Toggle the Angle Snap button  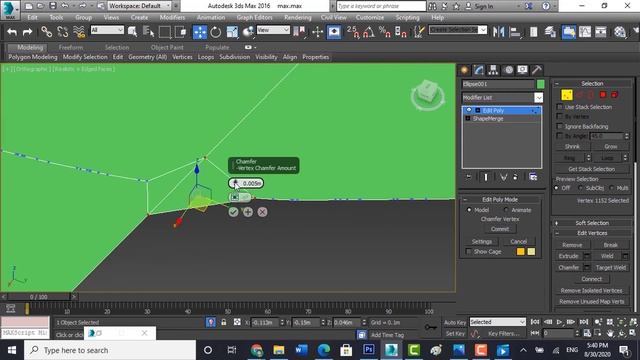point(369,32)
